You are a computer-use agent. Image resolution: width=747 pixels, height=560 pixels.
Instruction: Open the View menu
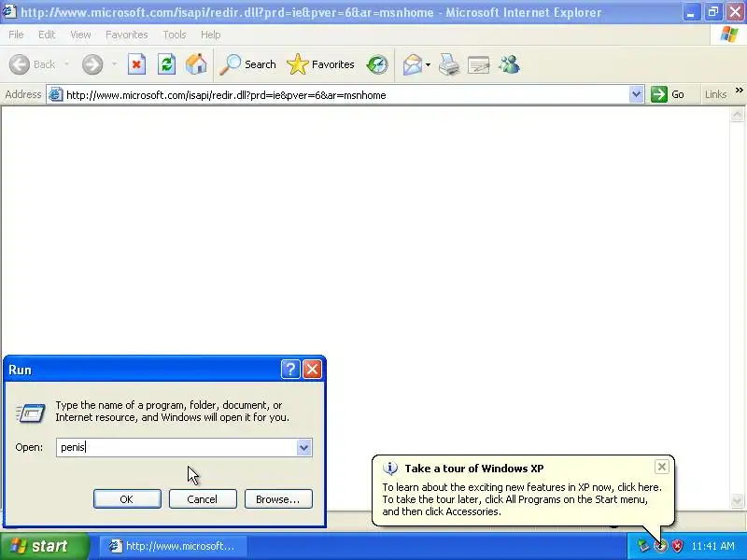point(80,35)
